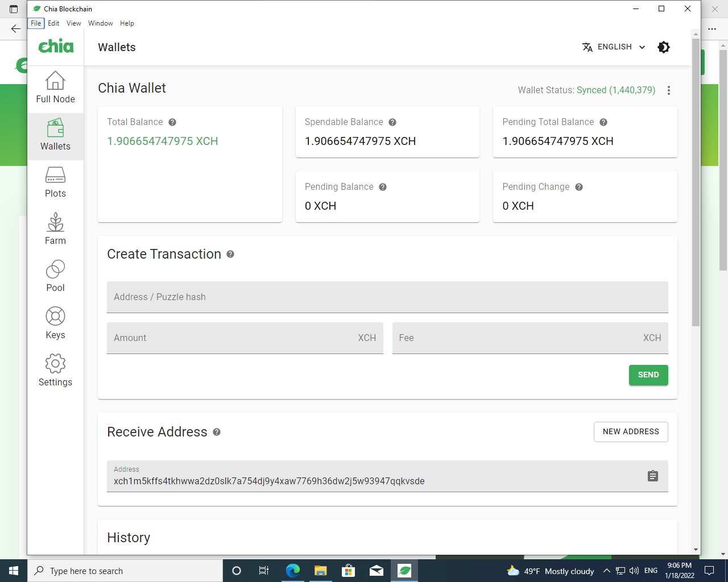Click the scrollbar down arrow

click(696, 550)
